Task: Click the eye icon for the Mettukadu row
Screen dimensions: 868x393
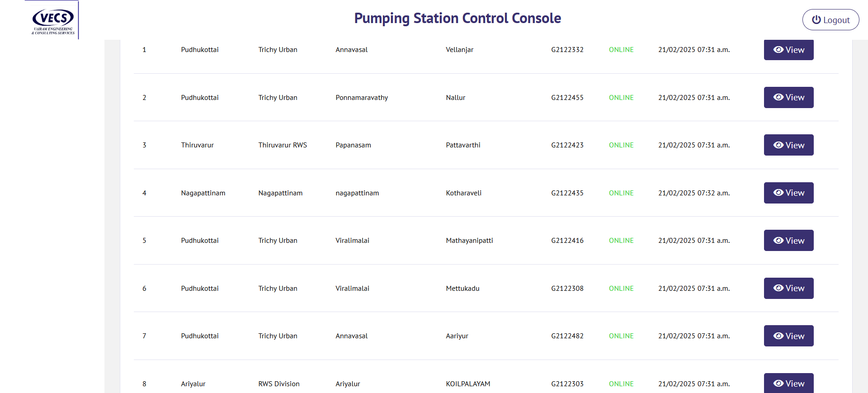Action: pos(778,288)
